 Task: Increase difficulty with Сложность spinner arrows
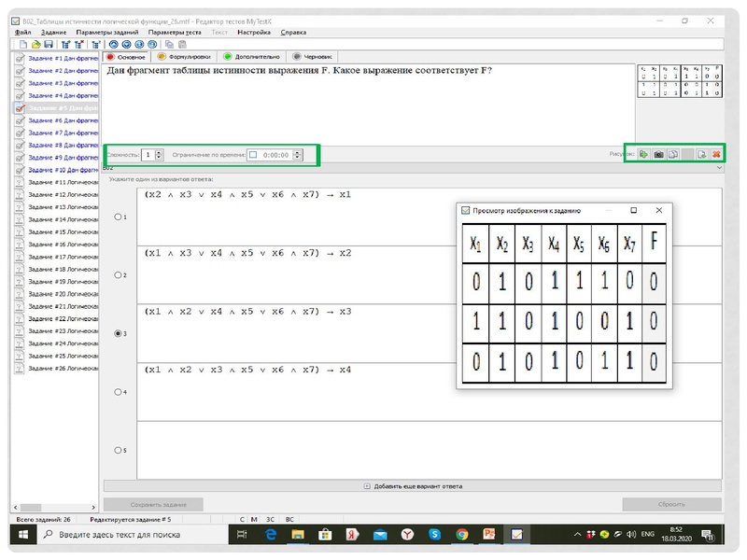pyautogui.click(x=160, y=152)
